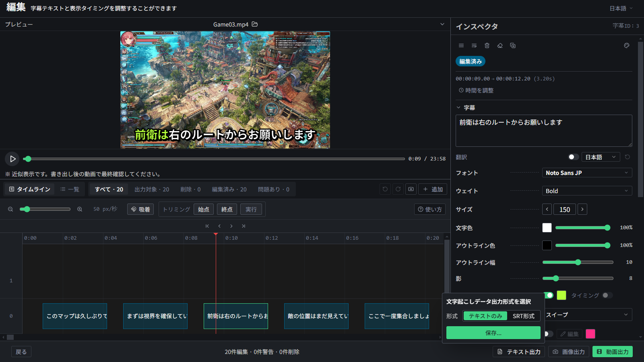Click the black アウトライン色 color swatch
644x362 pixels.
(x=547, y=245)
